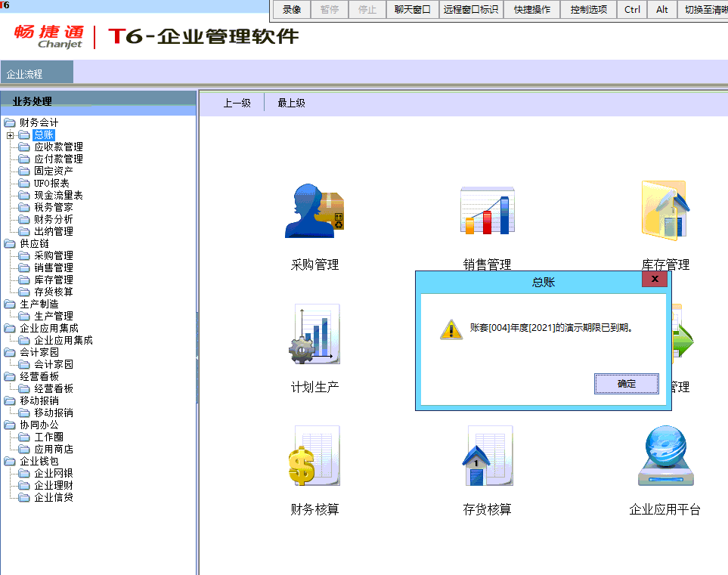
Task: Select 总账 in the tree
Action: pos(44,135)
